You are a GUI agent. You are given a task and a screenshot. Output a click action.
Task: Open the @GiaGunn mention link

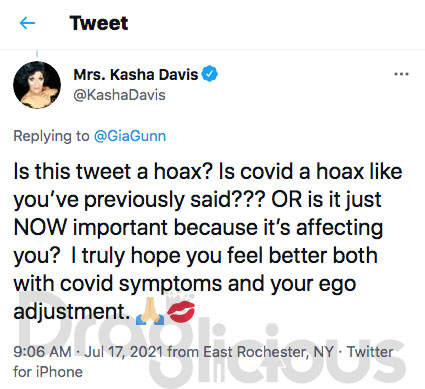click(x=130, y=136)
